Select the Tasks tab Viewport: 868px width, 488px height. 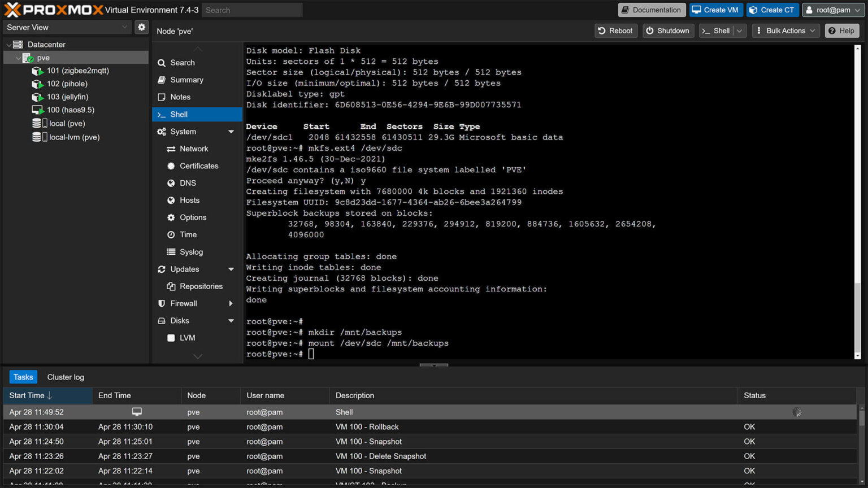click(x=23, y=377)
